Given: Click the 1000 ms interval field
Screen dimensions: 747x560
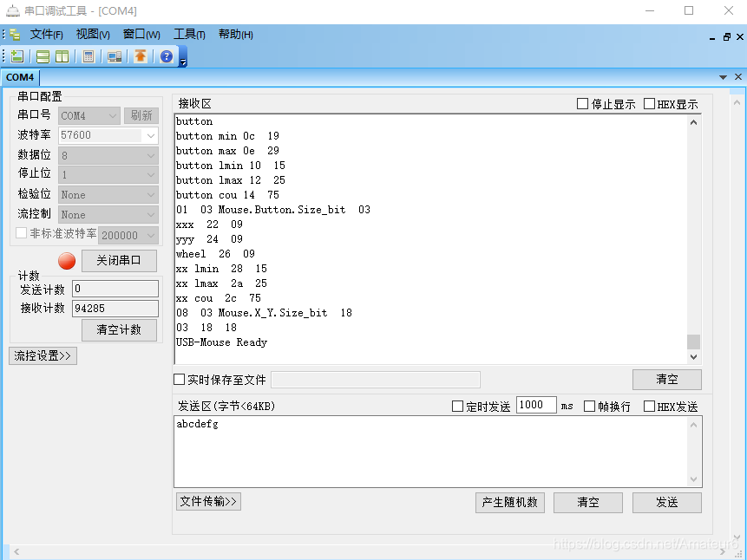Looking at the screenshot, I should tap(536, 405).
